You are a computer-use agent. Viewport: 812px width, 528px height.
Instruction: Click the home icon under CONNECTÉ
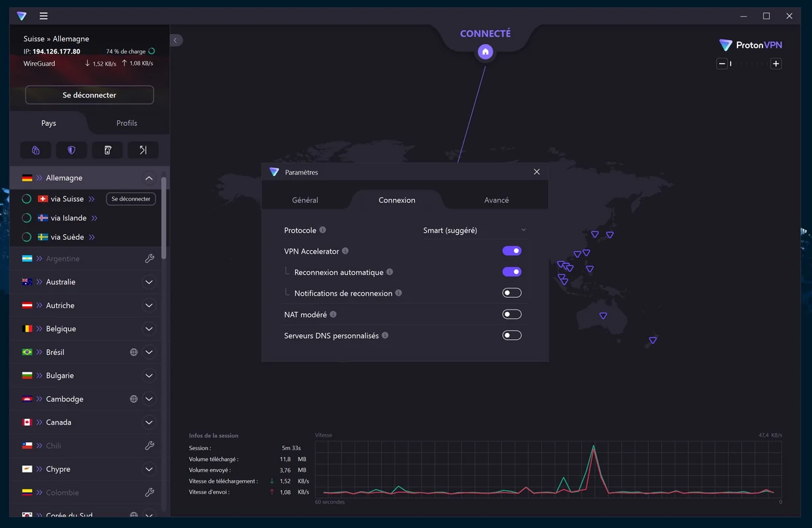pos(485,51)
